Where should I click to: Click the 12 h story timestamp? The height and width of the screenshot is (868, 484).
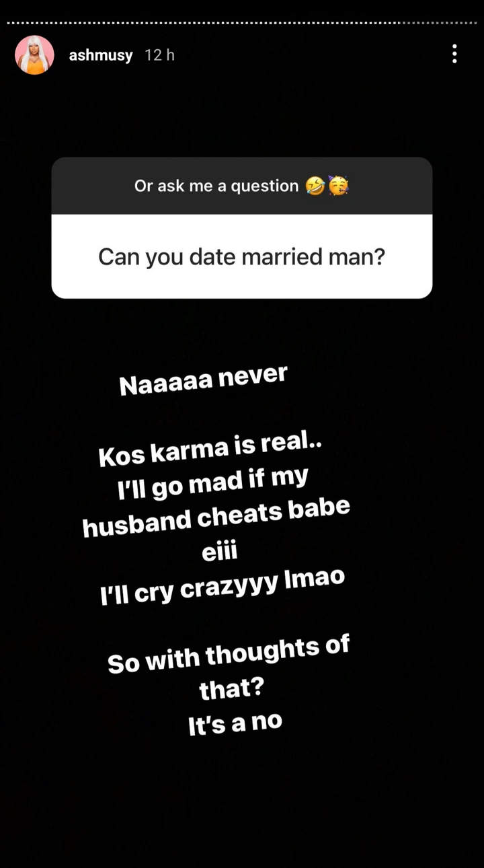coord(160,55)
